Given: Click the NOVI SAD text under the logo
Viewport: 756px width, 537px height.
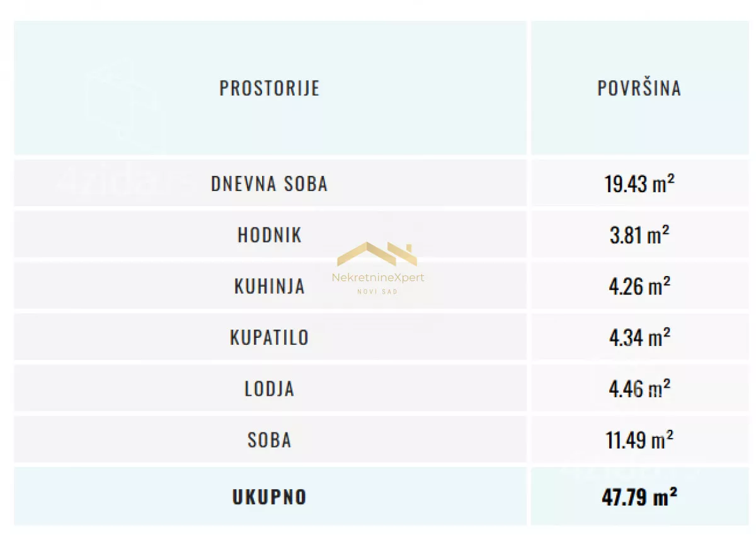Looking at the screenshot, I should point(377,291).
